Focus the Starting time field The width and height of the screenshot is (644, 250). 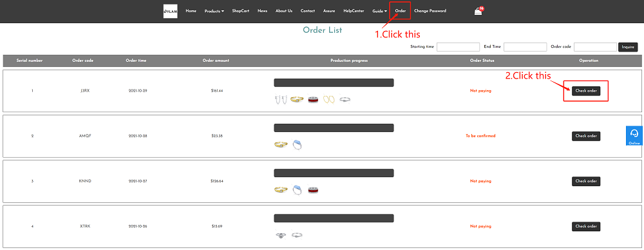pos(459,47)
